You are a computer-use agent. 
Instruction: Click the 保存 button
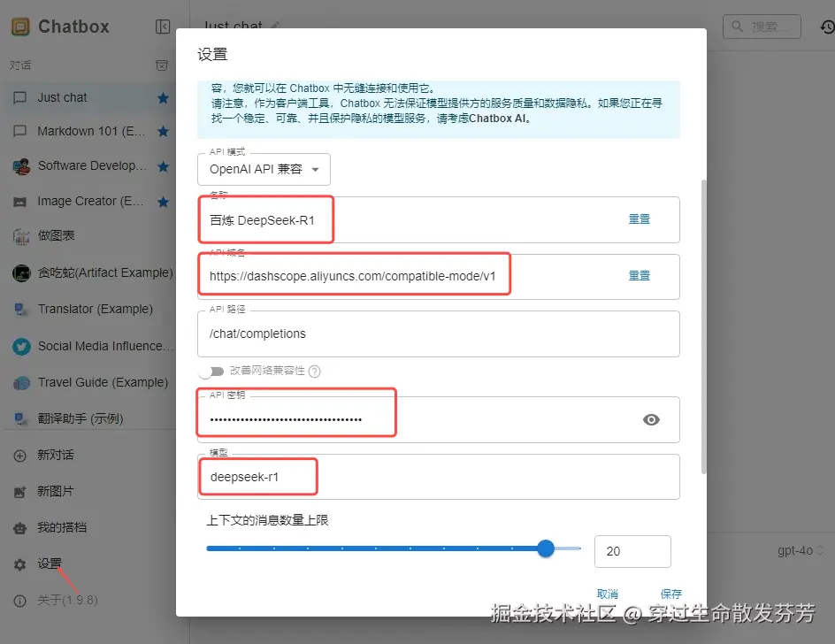point(671,594)
